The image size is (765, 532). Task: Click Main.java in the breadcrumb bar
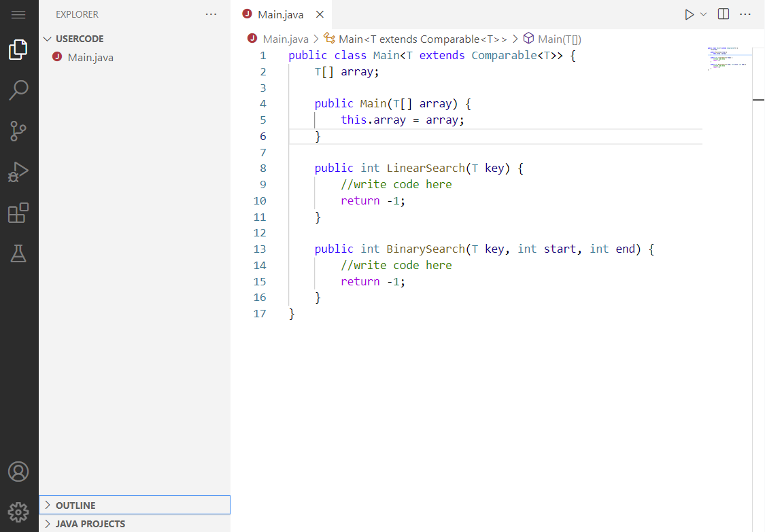tap(285, 39)
